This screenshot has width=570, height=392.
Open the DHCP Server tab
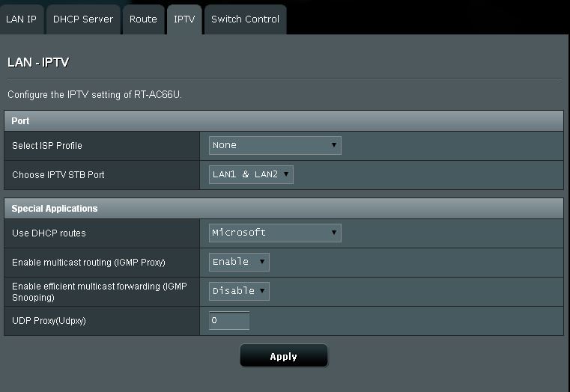coord(83,19)
